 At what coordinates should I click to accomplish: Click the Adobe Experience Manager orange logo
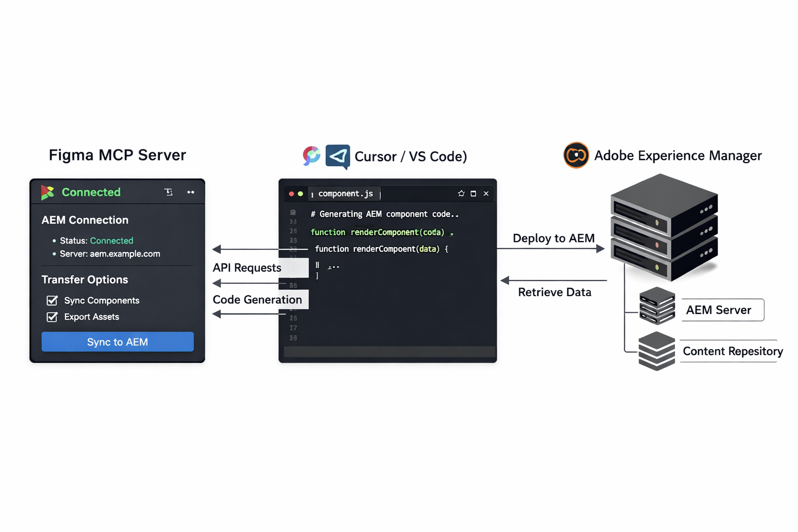click(576, 155)
